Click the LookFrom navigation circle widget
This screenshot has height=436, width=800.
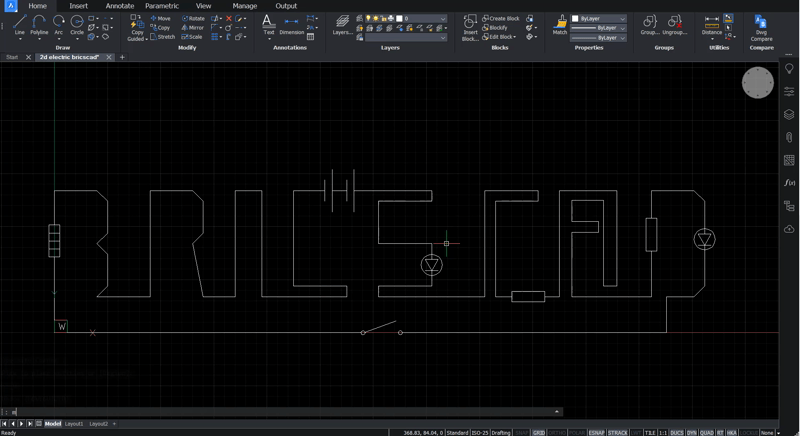click(758, 83)
